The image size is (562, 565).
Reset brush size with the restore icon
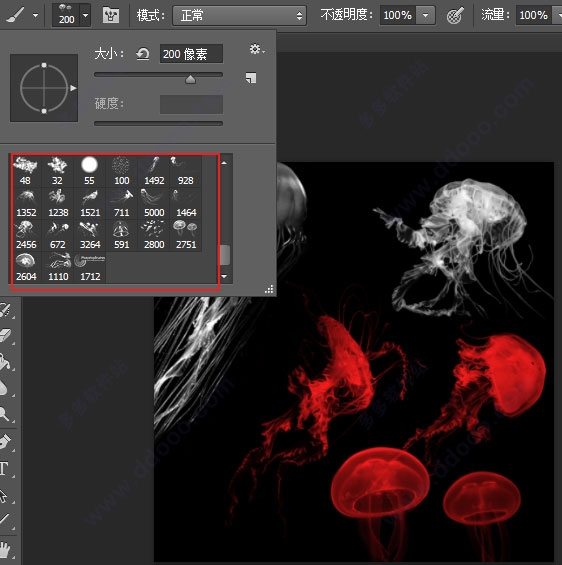pos(143,54)
